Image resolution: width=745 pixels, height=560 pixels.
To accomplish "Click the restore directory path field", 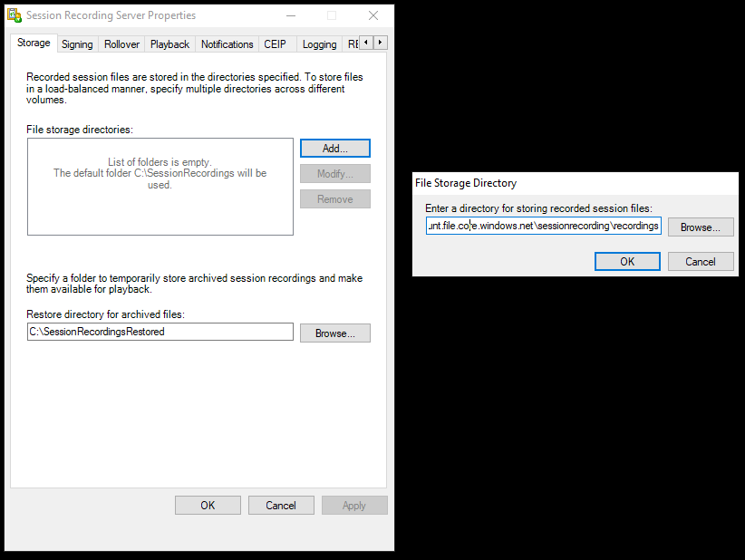I will pyautogui.click(x=160, y=332).
